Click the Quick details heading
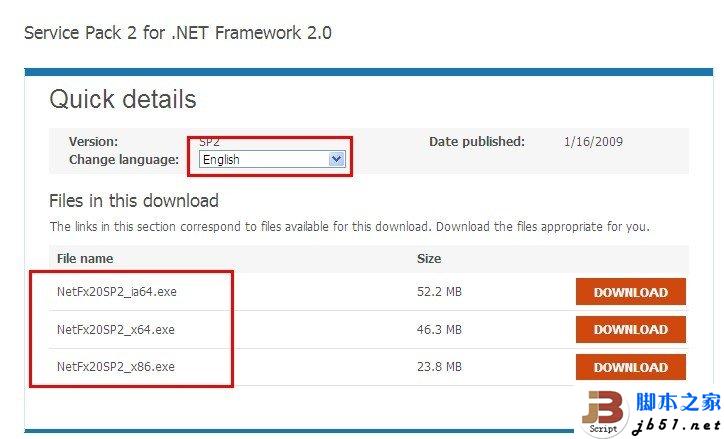The height and width of the screenshot is (439, 724). (x=123, y=99)
